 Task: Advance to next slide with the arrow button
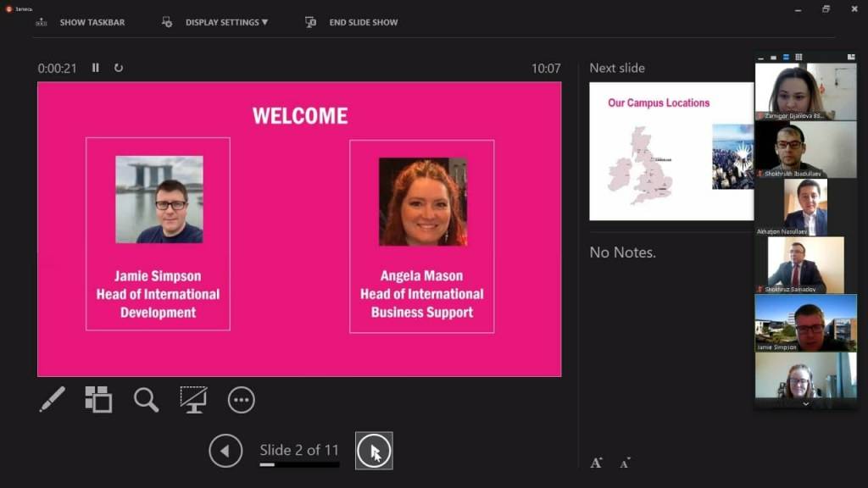pyautogui.click(x=374, y=451)
